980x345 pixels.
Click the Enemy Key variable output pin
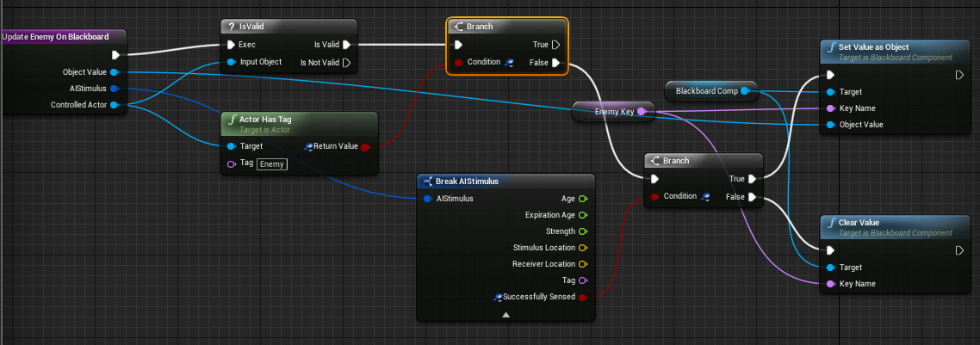tap(641, 112)
